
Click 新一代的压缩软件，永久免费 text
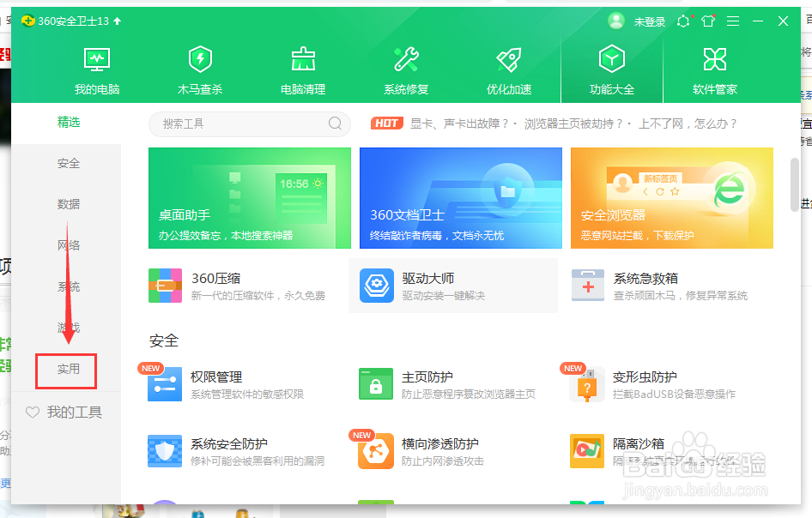(258, 296)
